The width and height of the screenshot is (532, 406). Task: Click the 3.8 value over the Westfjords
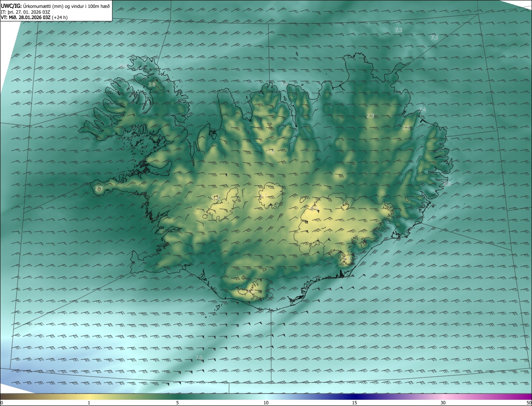[x=152, y=85]
